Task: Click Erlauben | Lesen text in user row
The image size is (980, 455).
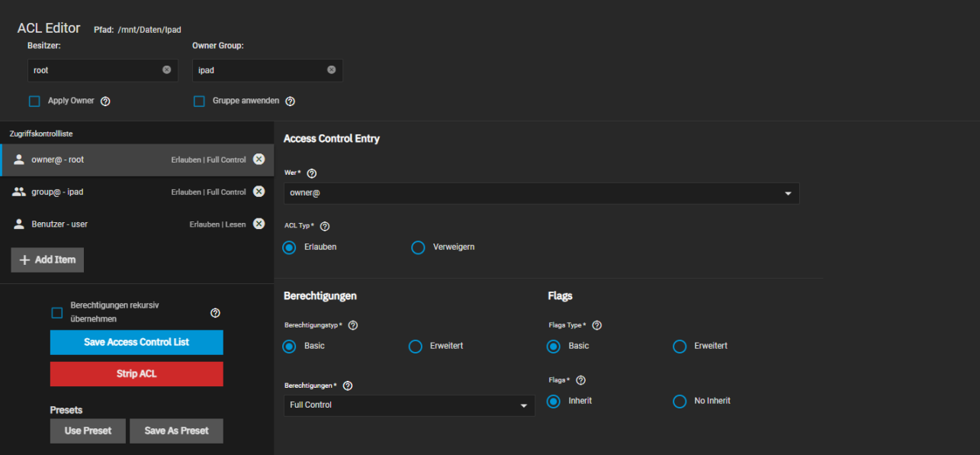Action: [218, 224]
